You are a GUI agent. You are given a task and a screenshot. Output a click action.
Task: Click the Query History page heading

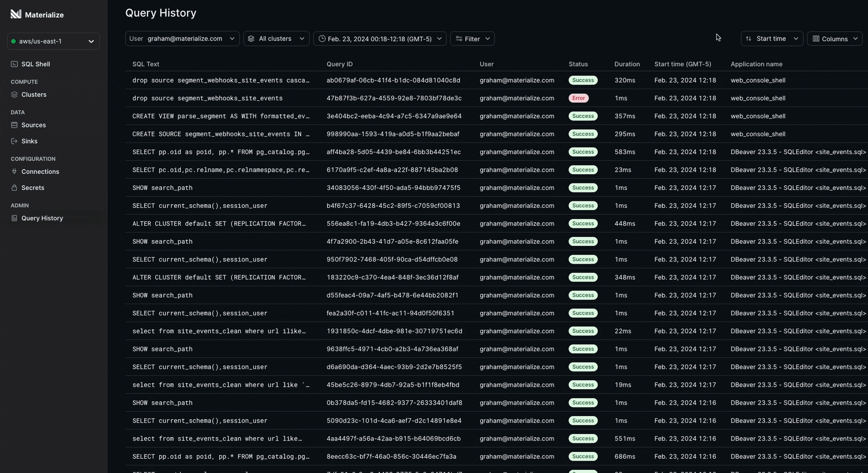pos(161,13)
